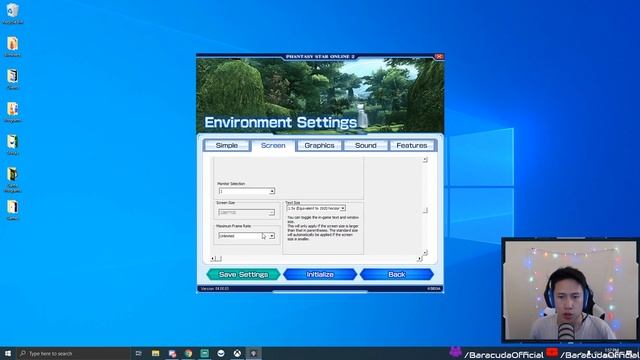Click the Text Size description paragraph
The width and height of the screenshot is (640, 360).
tap(322, 228)
